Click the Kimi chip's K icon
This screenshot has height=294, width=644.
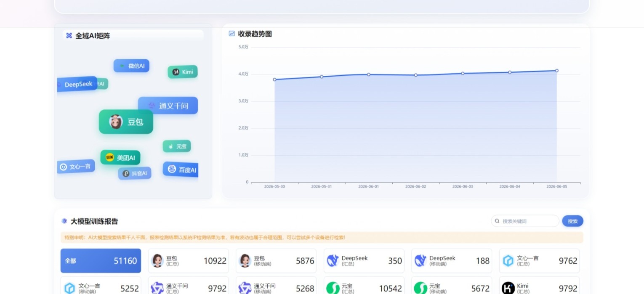(x=176, y=72)
